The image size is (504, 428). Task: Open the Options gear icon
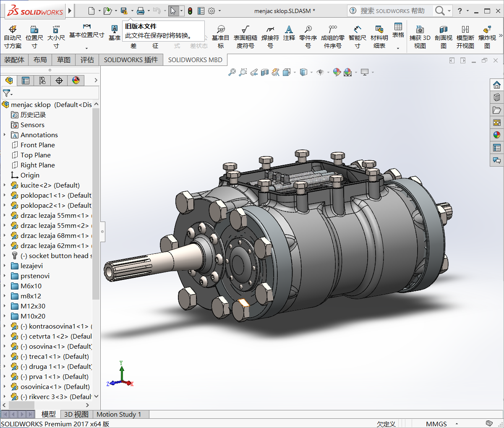pyautogui.click(x=212, y=11)
